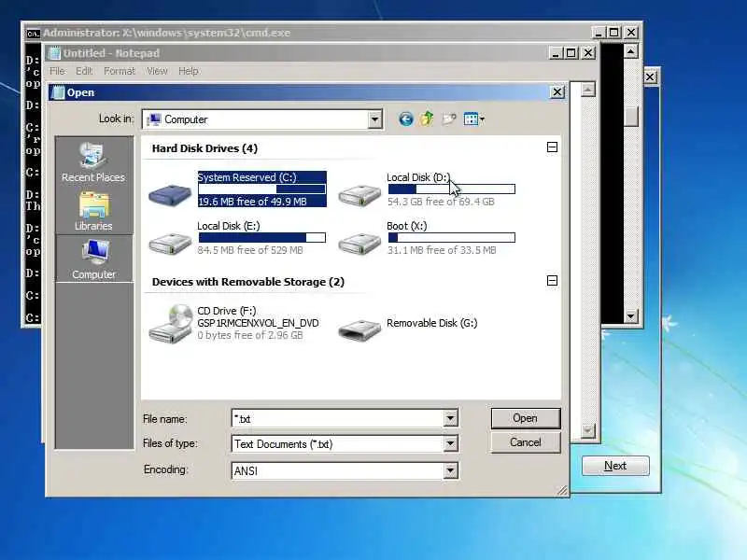Select the System Reserved (C:) drive icon
This screenshot has width=747, height=560.
tap(170, 193)
